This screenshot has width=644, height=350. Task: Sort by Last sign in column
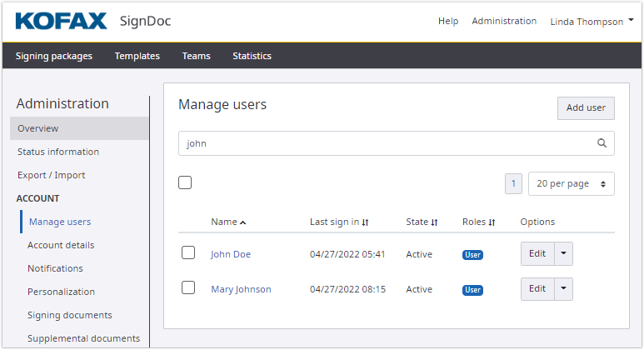365,222
